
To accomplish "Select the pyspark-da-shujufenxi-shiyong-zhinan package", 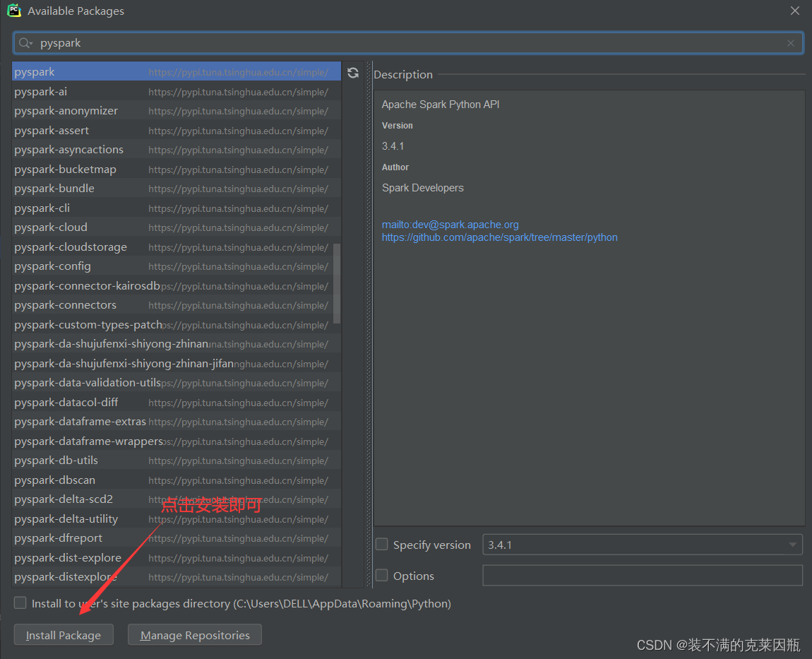I will click(x=176, y=343).
